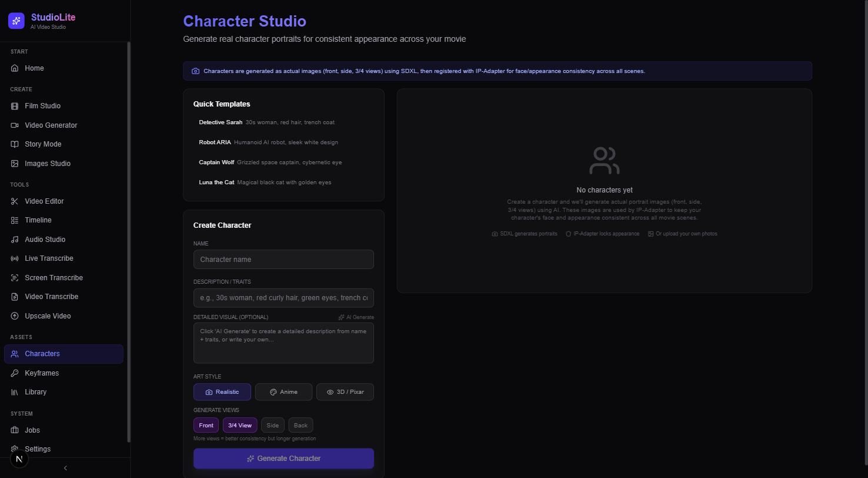Click the Screen Transcribe icon

(15, 278)
